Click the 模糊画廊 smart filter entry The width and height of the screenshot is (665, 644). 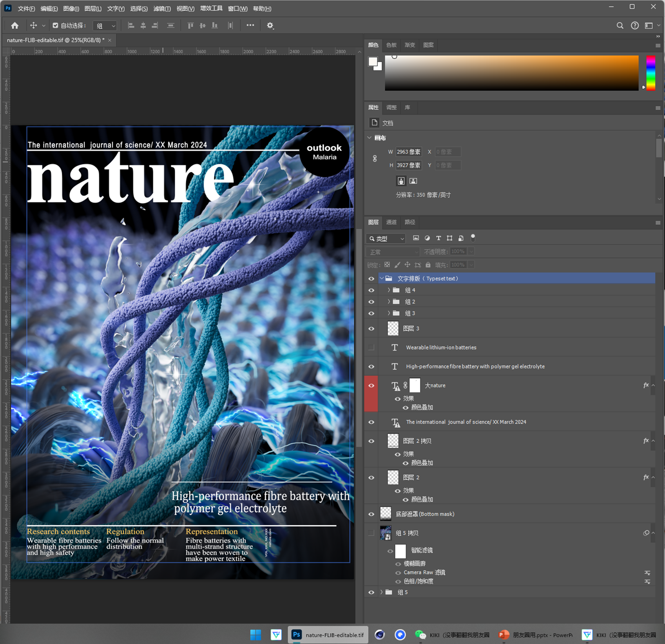point(415,564)
